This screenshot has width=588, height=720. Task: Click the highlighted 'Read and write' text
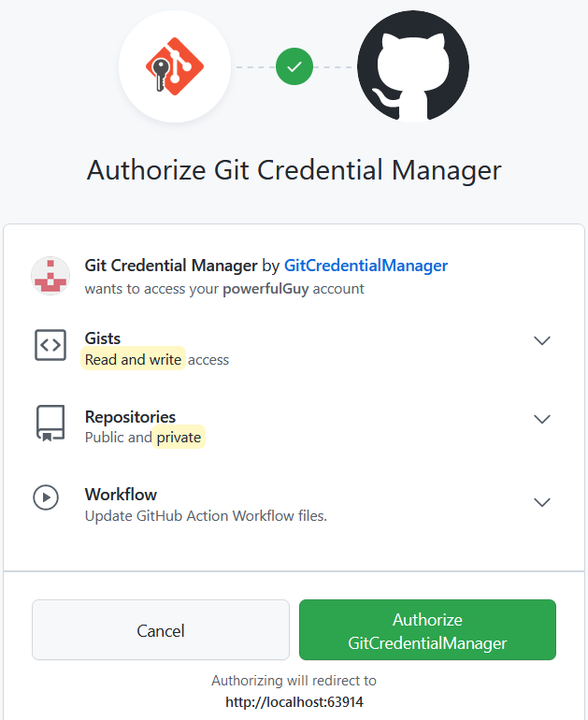click(133, 359)
